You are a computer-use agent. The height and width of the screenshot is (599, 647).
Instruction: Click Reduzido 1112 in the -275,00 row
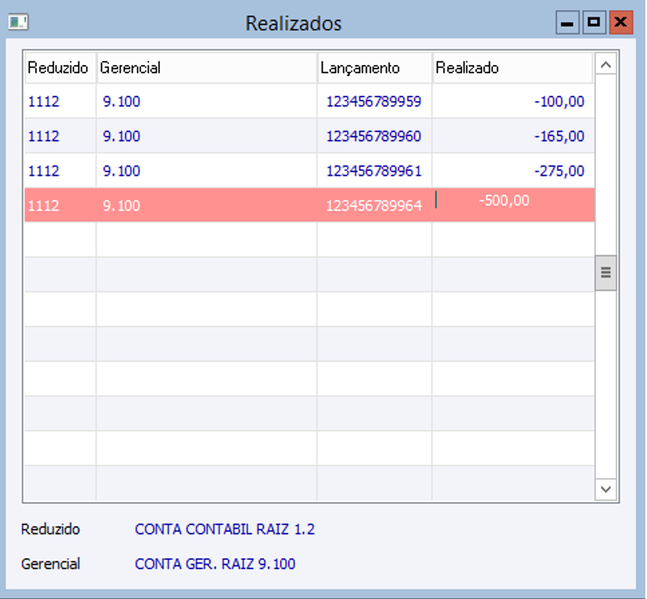(44, 171)
